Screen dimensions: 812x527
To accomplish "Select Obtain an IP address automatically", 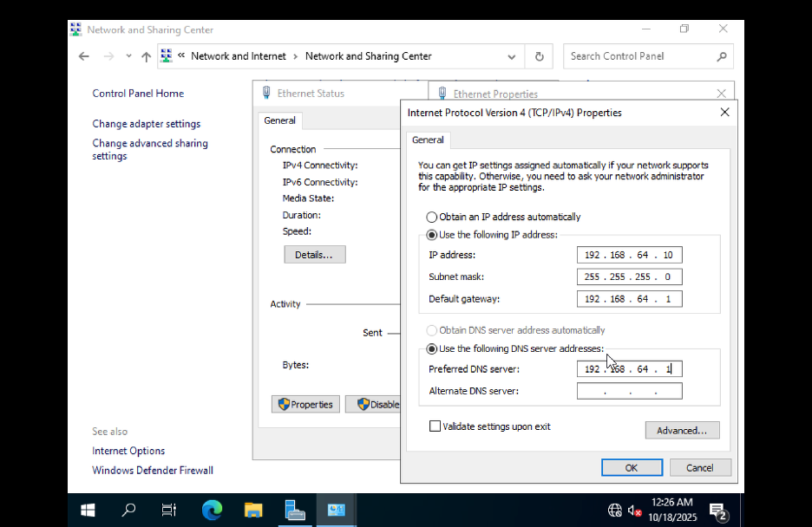I will pos(431,217).
